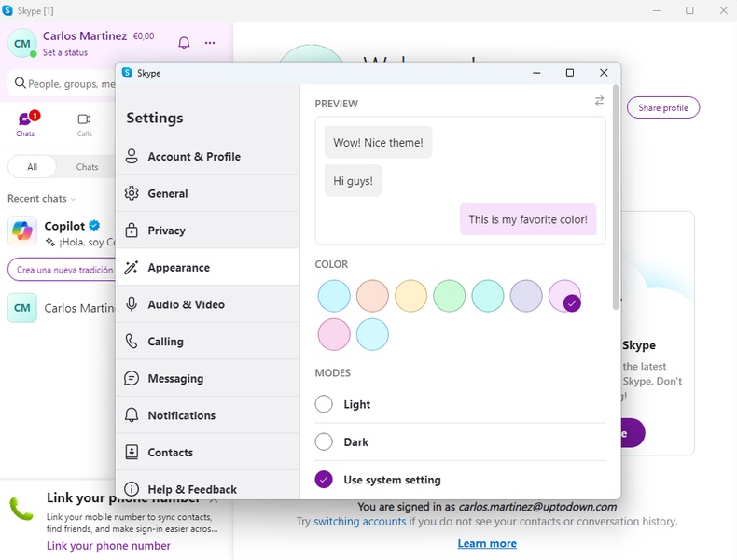The width and height of the screenshot is (737, 560).
Task: Click the green phone icon
Action: point(21,509)
